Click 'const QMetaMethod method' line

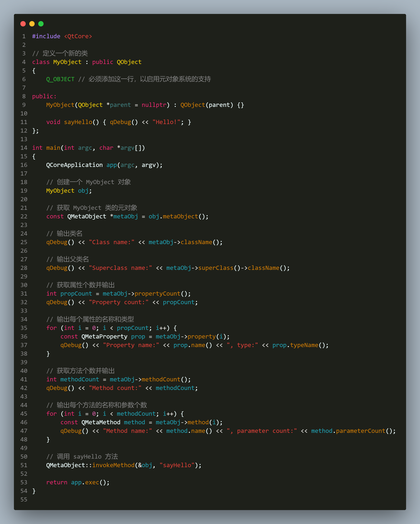(142, 422)
